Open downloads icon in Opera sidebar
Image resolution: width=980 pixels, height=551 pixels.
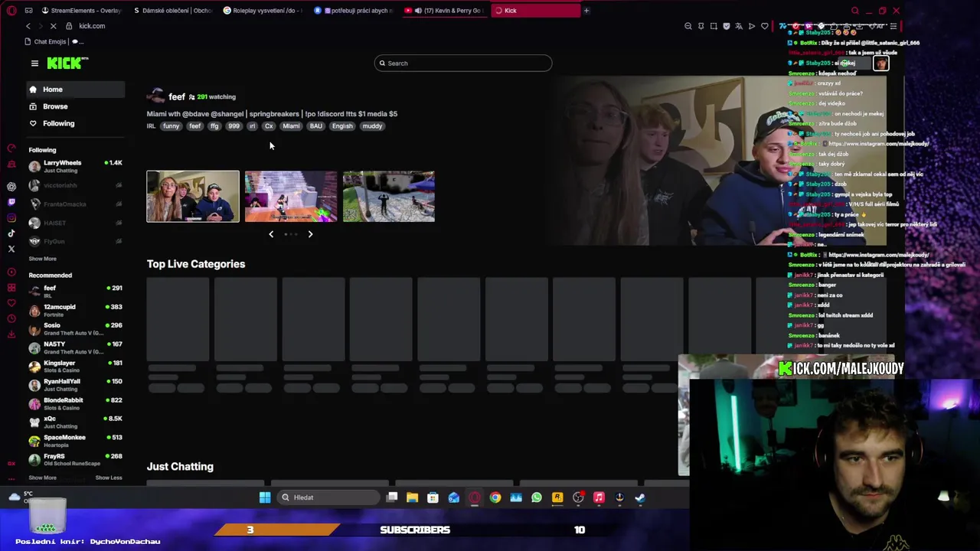point(11,334)
